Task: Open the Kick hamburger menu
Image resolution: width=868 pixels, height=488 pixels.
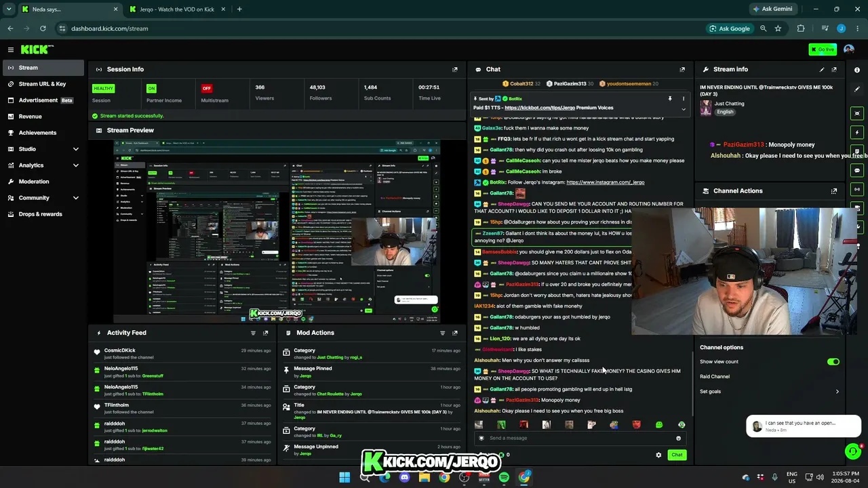Action: click(11, 49)
